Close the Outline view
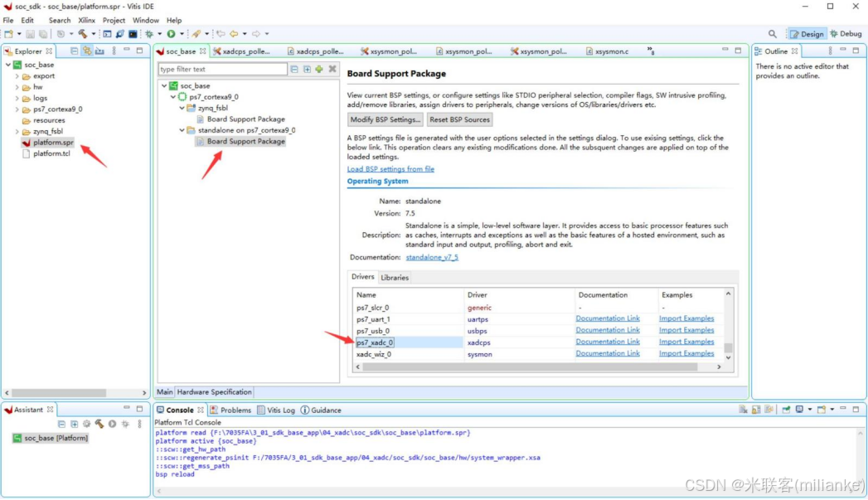 click(794, 51)
